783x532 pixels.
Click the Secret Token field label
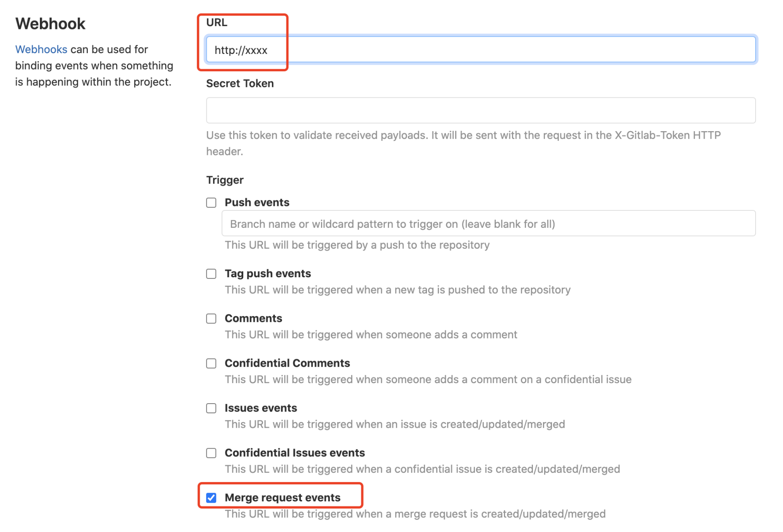coord(240,83)
